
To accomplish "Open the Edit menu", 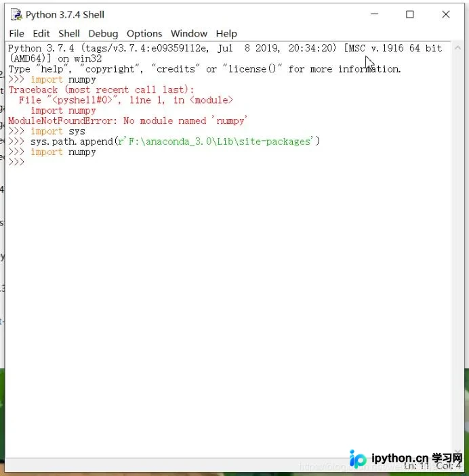I will 41,33.
